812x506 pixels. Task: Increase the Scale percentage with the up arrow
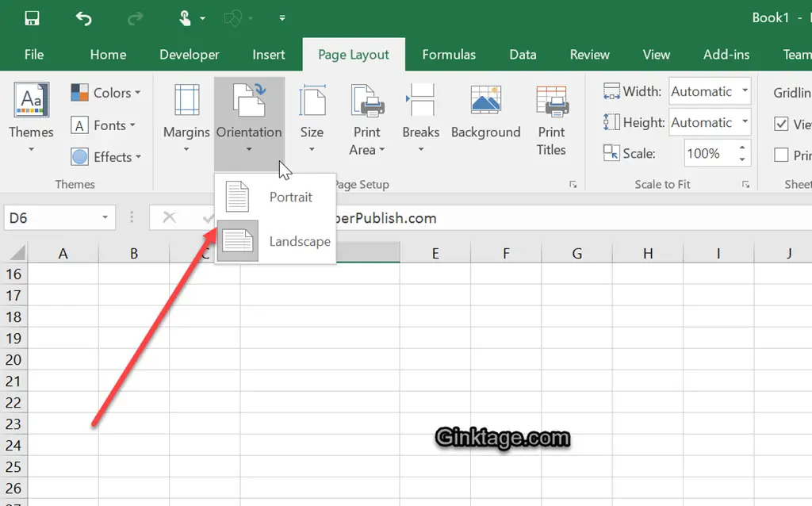coord(742,148)
